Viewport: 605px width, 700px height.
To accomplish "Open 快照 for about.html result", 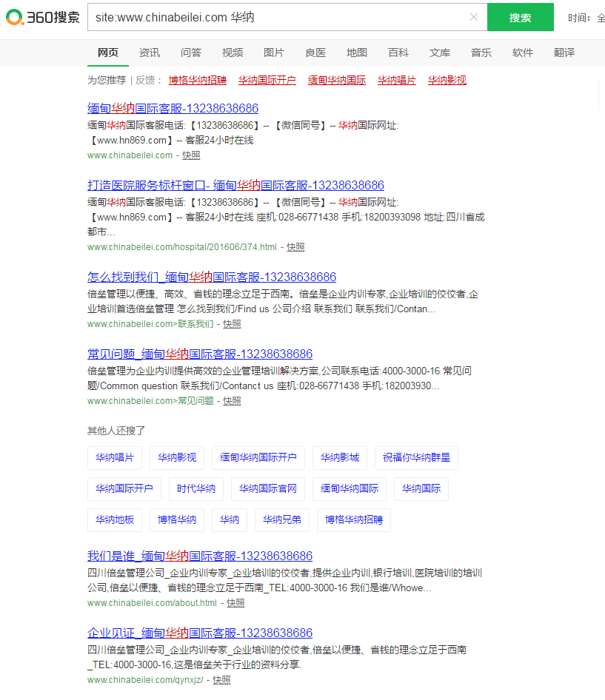I will coord(235,603).
